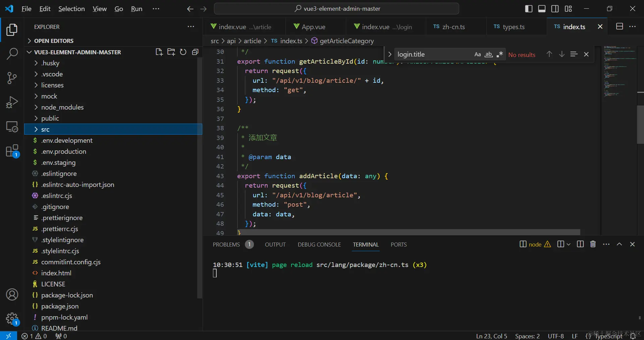The width and height of the screenshot is (644, 340).
Task: Change indentation via Spaces: 2
Action: tap(527, 336)
